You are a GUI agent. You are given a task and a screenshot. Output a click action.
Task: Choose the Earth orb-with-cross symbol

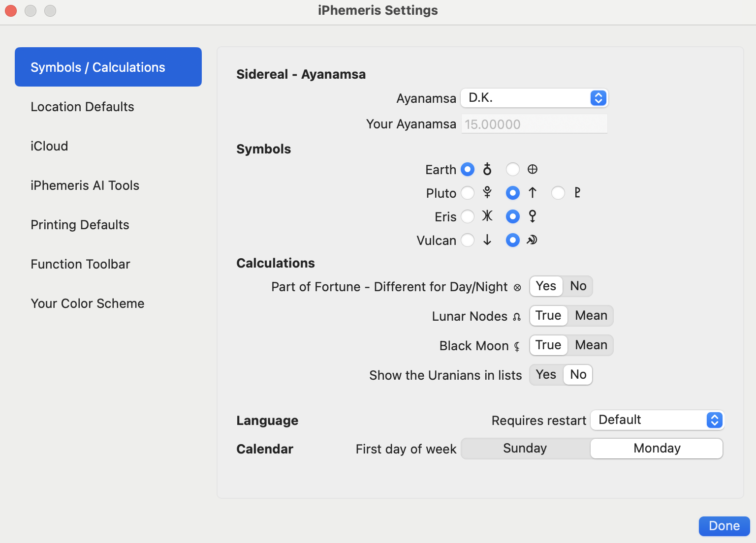[x=468, y=169]
